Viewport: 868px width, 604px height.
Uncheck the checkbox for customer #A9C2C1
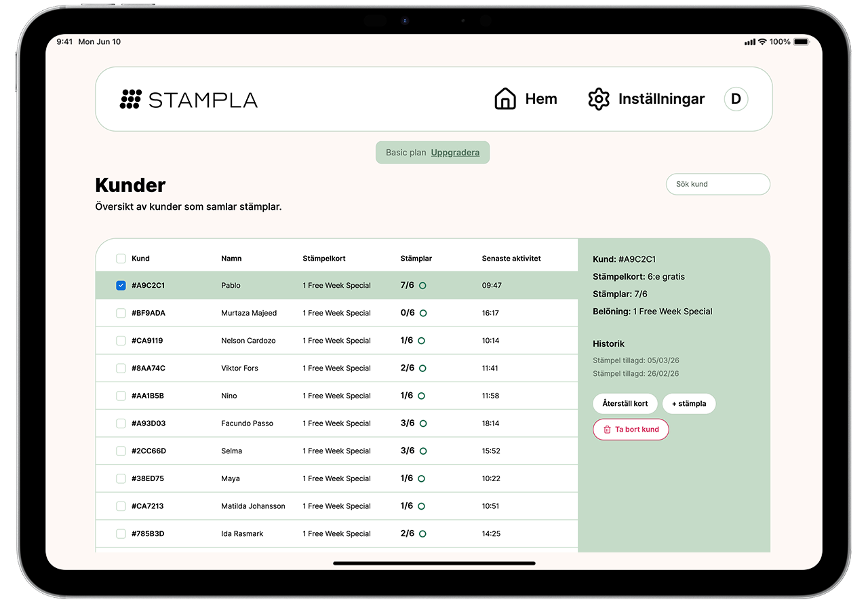click(121, 286)
